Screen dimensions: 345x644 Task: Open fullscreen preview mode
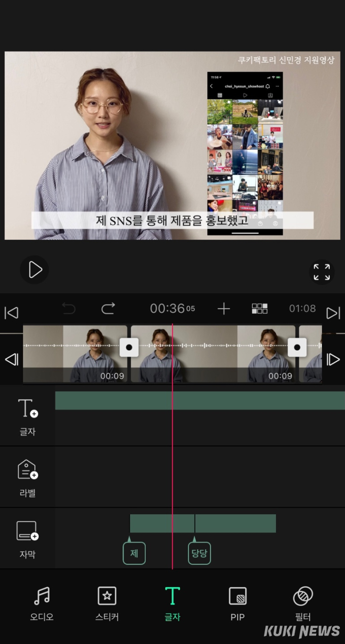click(322, 272)
